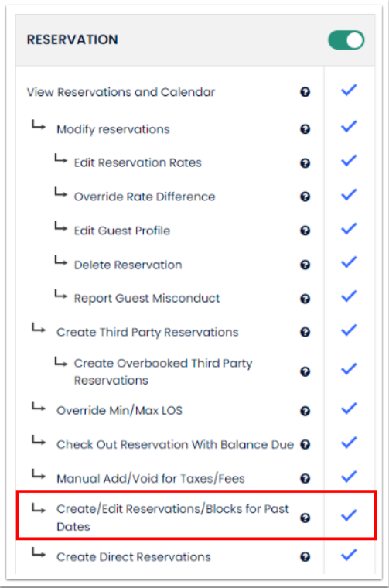Click question mark next to Edit Reservation Rates
The image size is (389, 588).
tap(305, 163)
